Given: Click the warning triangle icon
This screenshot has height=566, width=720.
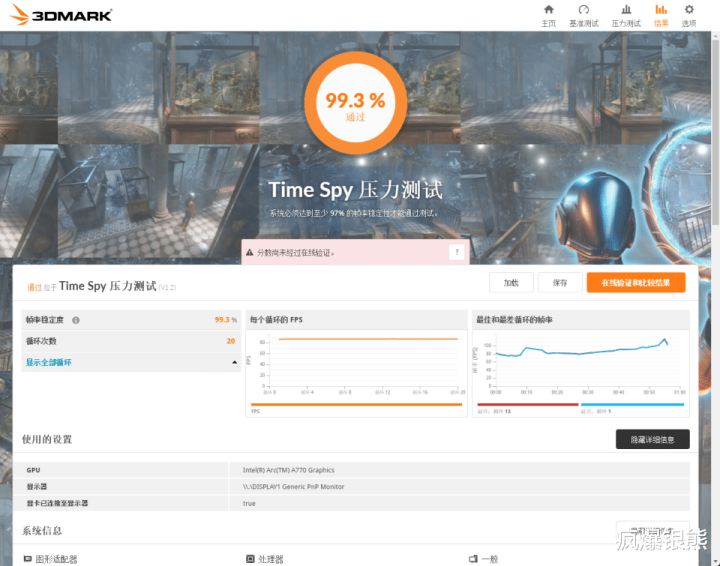Looking at the screenshot, I should tap(249, 252).
